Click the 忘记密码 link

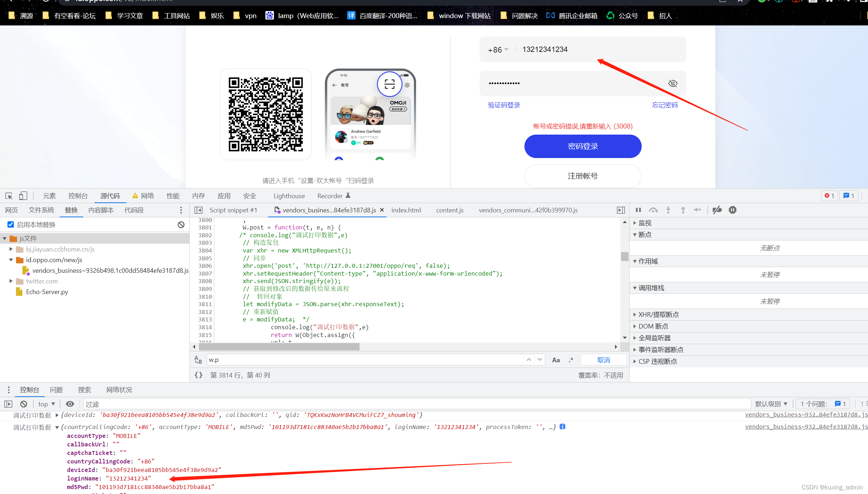(665, 105)
